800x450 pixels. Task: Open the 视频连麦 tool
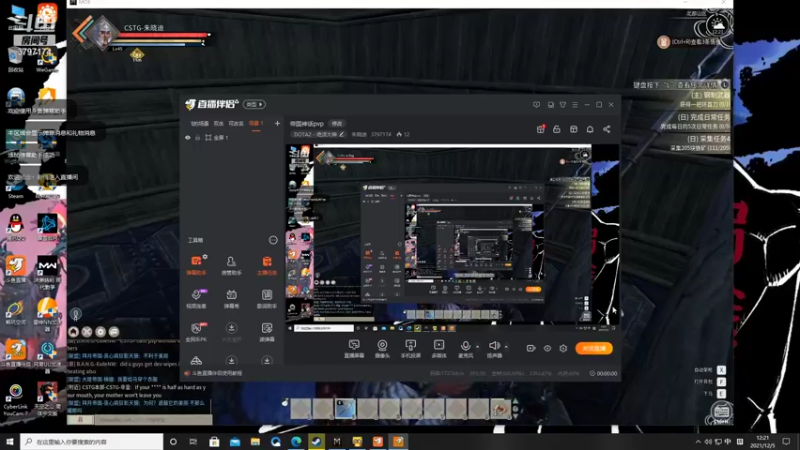[x=196, y=298]
